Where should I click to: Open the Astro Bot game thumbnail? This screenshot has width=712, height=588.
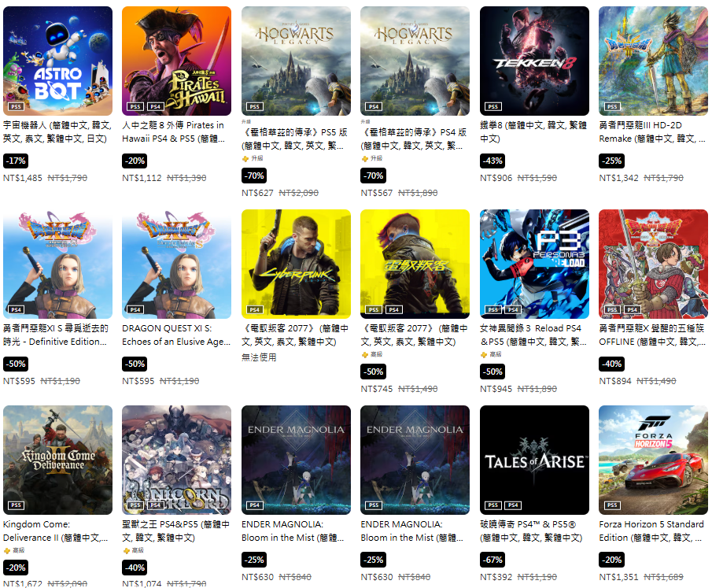pyautogui.click(x=57, y=61)
